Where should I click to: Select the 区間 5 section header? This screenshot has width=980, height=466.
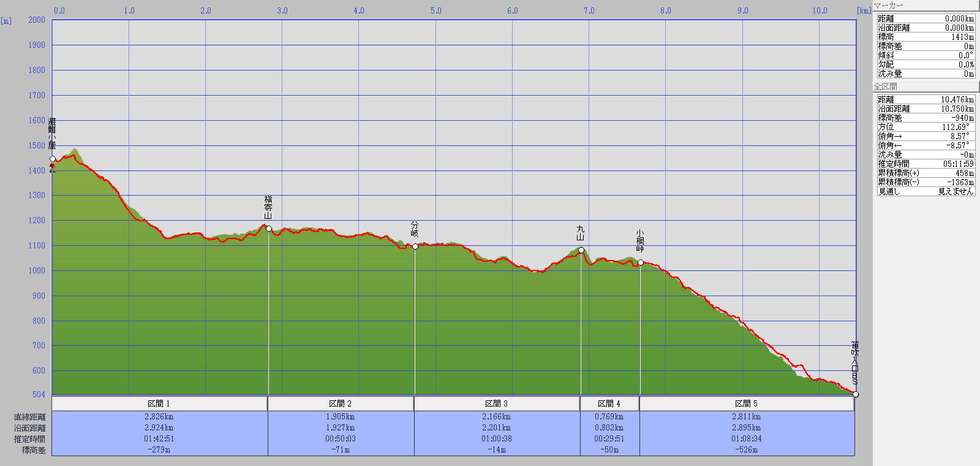click(x=747, y=403)
